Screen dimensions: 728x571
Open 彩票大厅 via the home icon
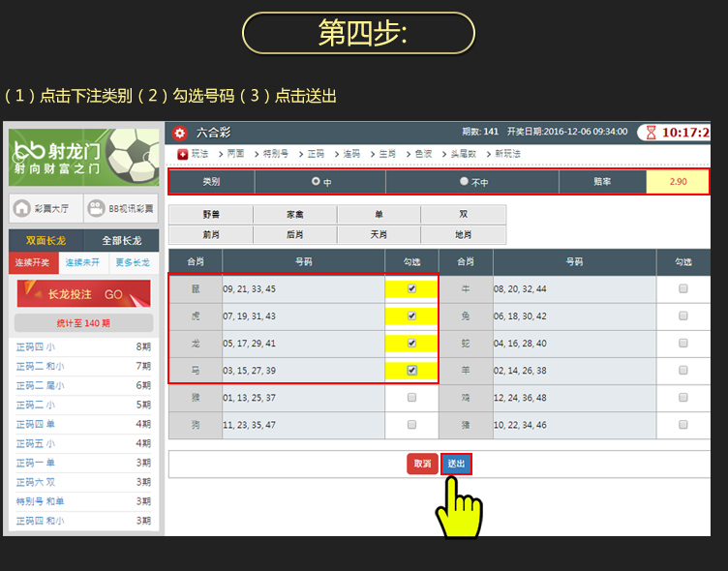[x=21, y=208]
